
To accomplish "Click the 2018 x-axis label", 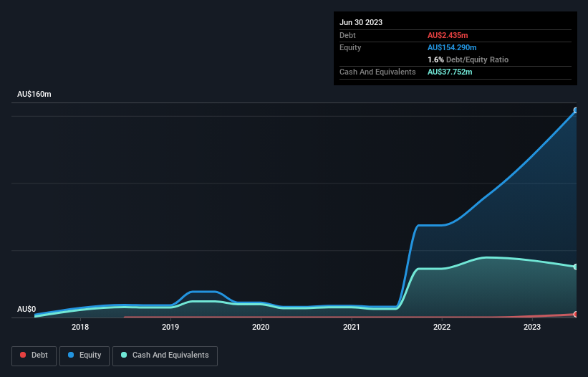I will click(x=80, y=327).
